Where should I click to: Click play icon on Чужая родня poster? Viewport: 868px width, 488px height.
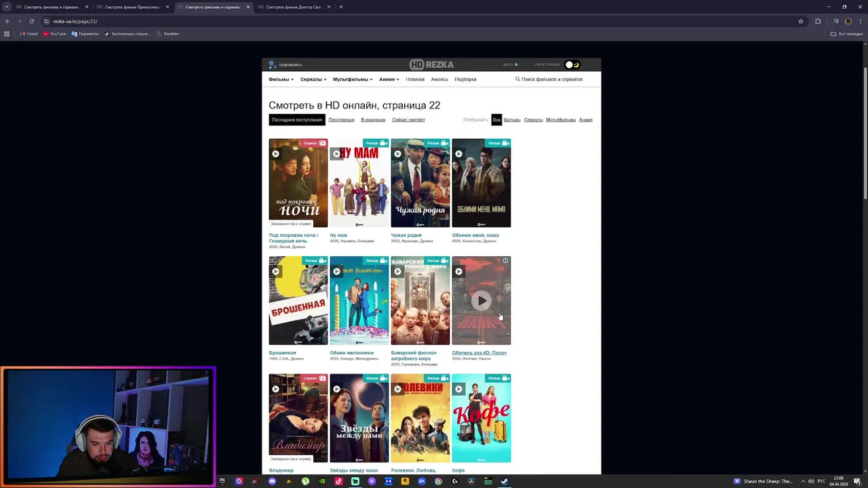[397, 154]
